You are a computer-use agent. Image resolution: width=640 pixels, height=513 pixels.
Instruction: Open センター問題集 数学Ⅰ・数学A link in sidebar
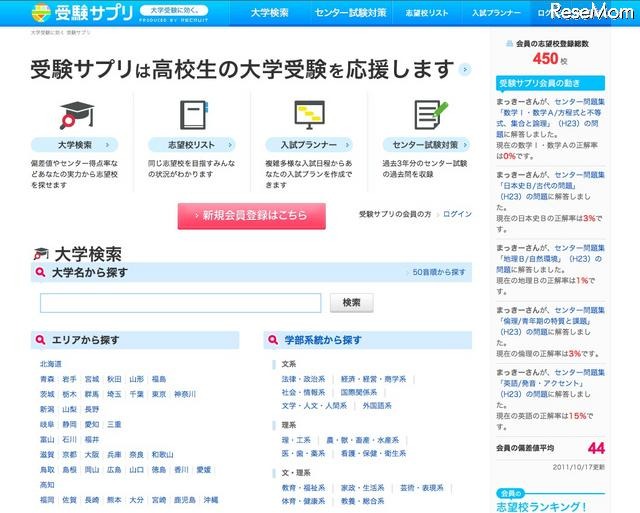pos(550,118)
